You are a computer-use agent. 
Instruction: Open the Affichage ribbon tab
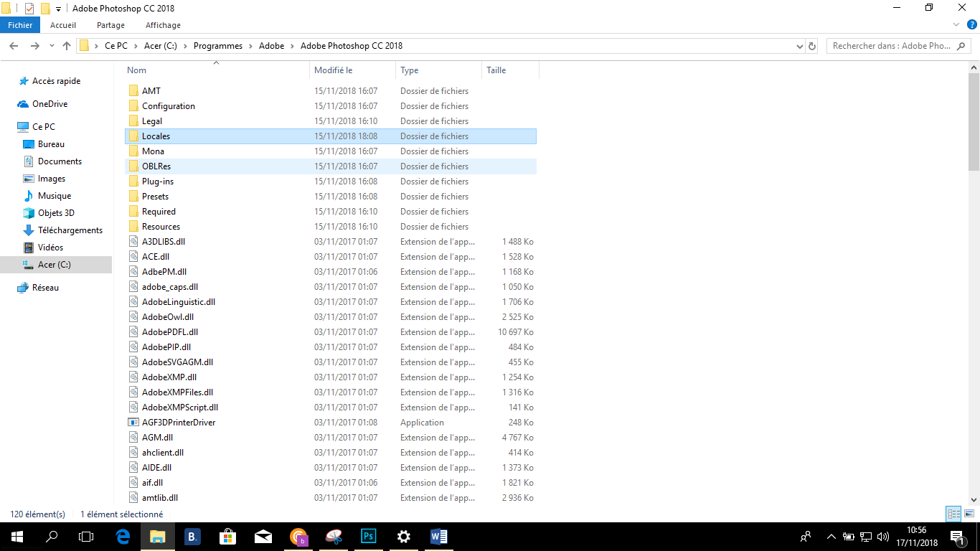point(163,25)
